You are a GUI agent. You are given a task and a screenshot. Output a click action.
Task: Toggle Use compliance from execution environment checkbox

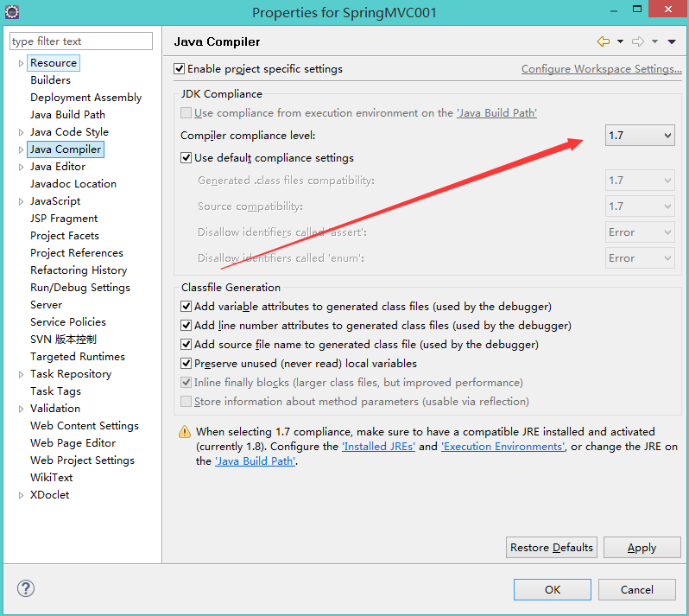(186, 113)
